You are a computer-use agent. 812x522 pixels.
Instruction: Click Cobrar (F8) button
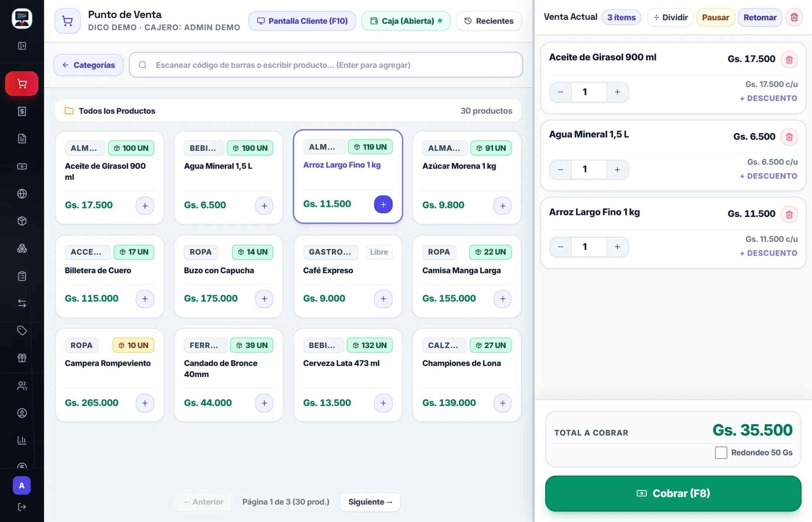click(673, 493)
